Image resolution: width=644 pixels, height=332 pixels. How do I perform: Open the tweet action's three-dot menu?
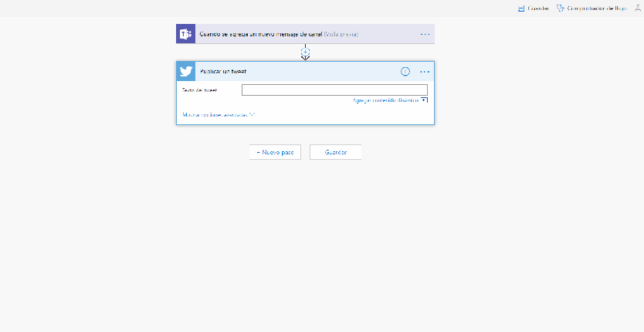[425, 72]
